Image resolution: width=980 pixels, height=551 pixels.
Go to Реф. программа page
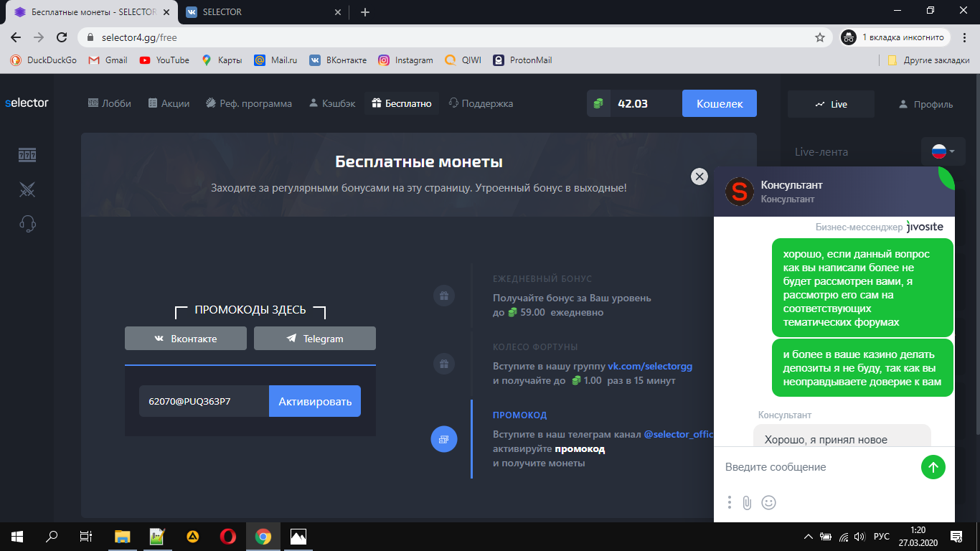click(248, 103)
